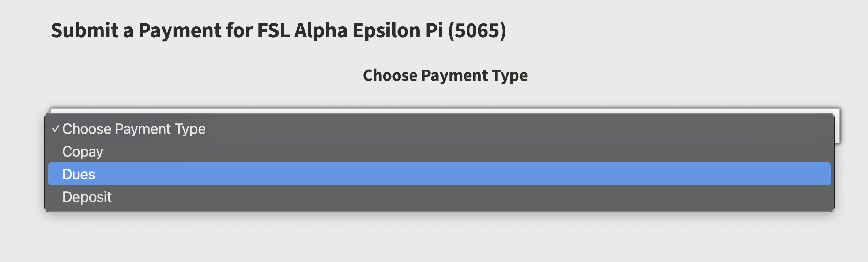The height and width of the screenshot is (262, 868).
Task: Click the highlighted Dues row
Action: tap(439, 174)
